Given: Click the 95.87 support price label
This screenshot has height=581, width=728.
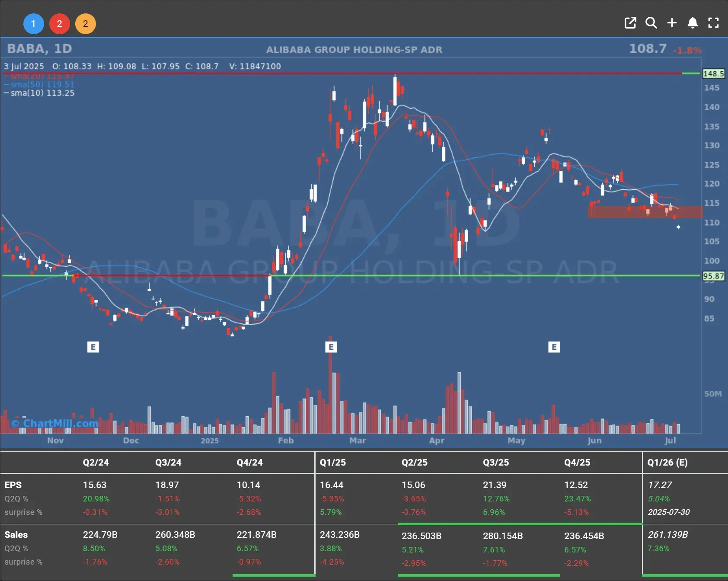Looking at the screenshot, I should [713, 276].
